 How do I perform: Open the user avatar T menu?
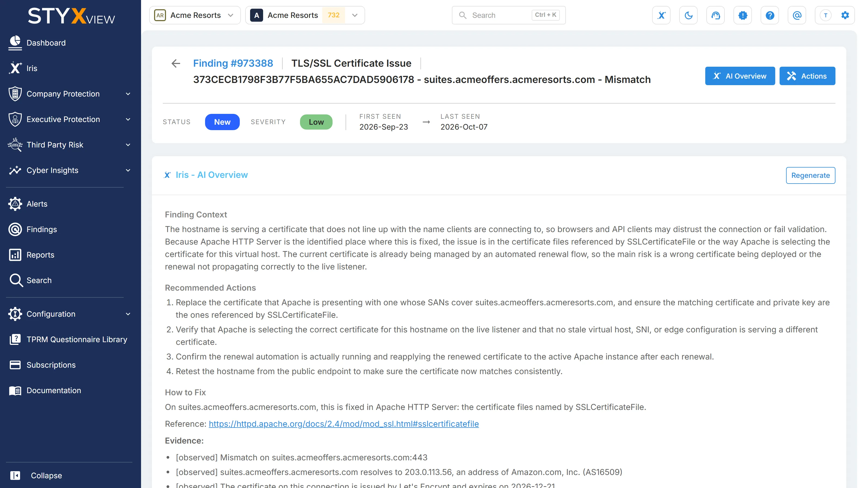825,15
